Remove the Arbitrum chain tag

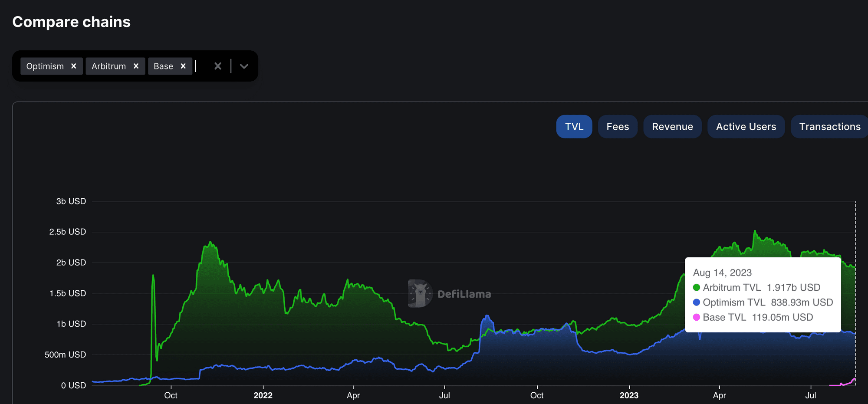136,66
